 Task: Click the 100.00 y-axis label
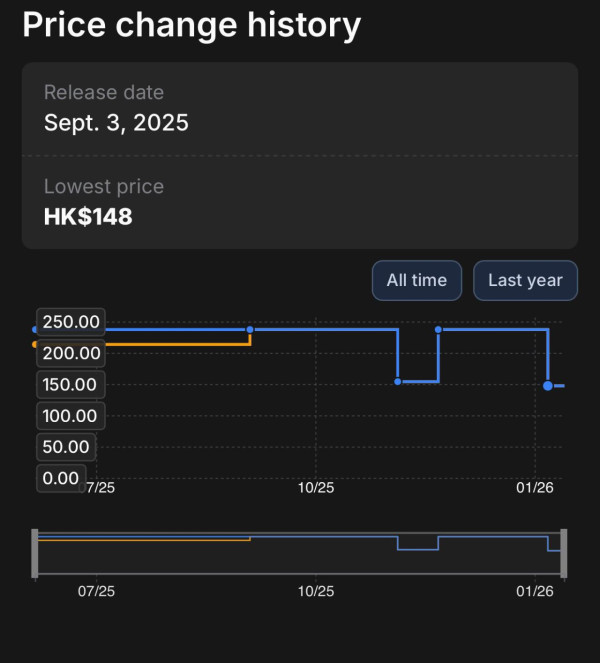pos(70,416)
